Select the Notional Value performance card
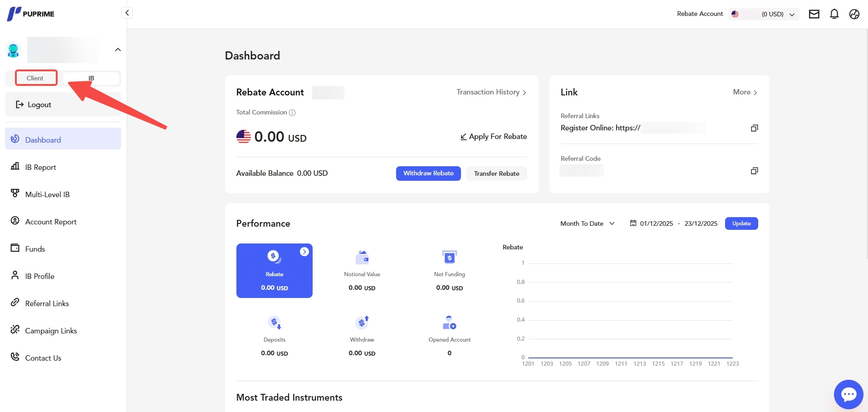Image resolution: width=868 pixels, height=412 pixels. 362,271
